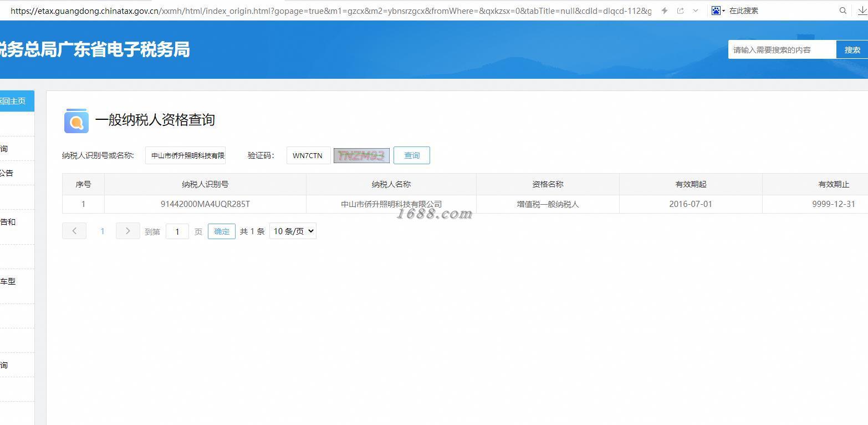
Task: Open the 10 条/页 page size dropdown
Action: 293,231
